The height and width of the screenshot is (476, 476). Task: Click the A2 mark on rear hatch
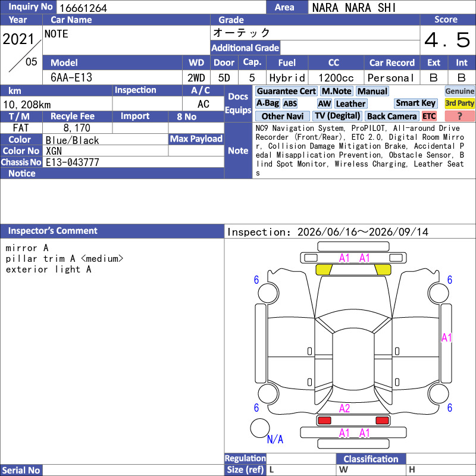pyautogui.click(x=345, y=408)
